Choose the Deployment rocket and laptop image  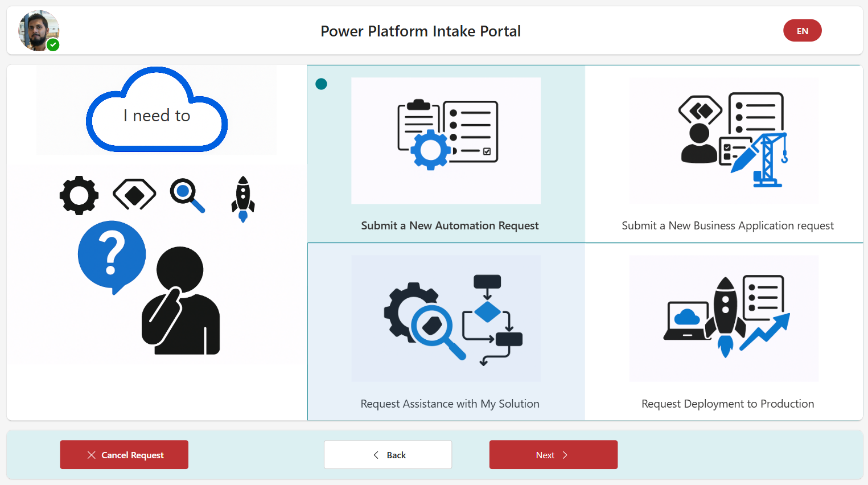(x=724, y=318)
